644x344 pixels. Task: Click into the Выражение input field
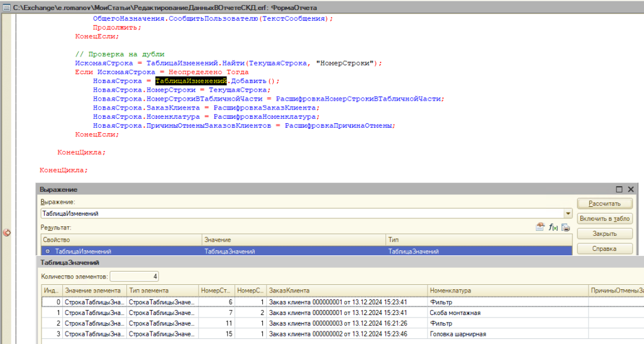coord(302,214)
